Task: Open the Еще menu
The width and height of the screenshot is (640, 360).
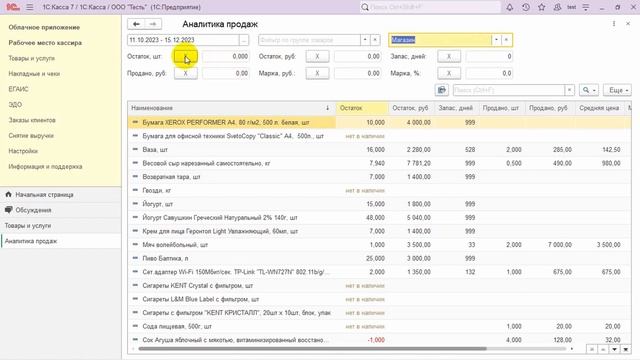Action: (x=617, y=90)
